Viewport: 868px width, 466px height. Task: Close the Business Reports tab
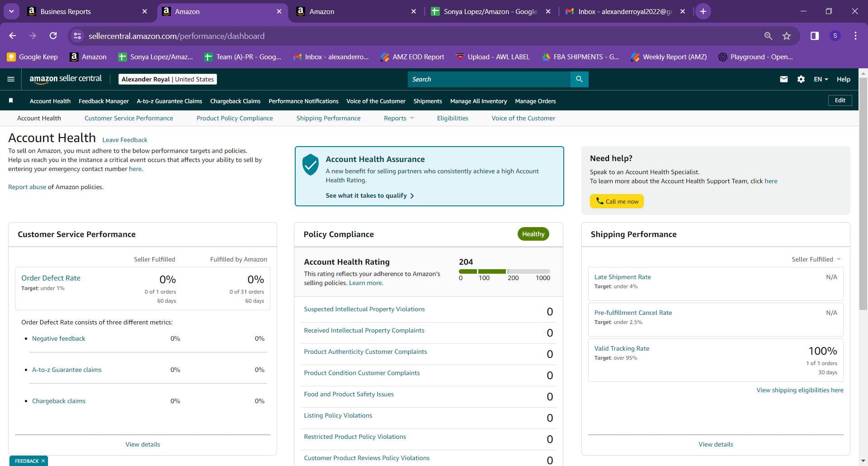click(x=145, y=11)
